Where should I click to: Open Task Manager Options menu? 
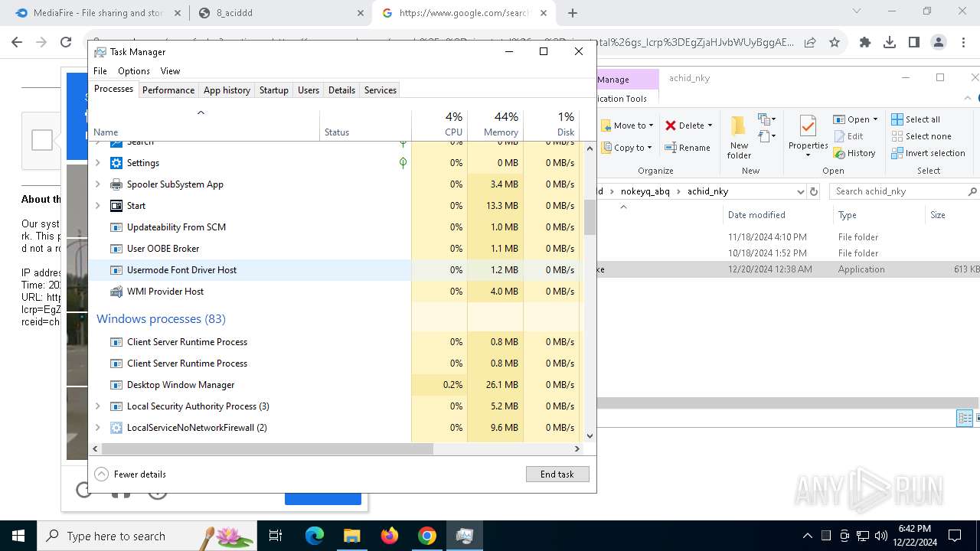pos(134,71)
